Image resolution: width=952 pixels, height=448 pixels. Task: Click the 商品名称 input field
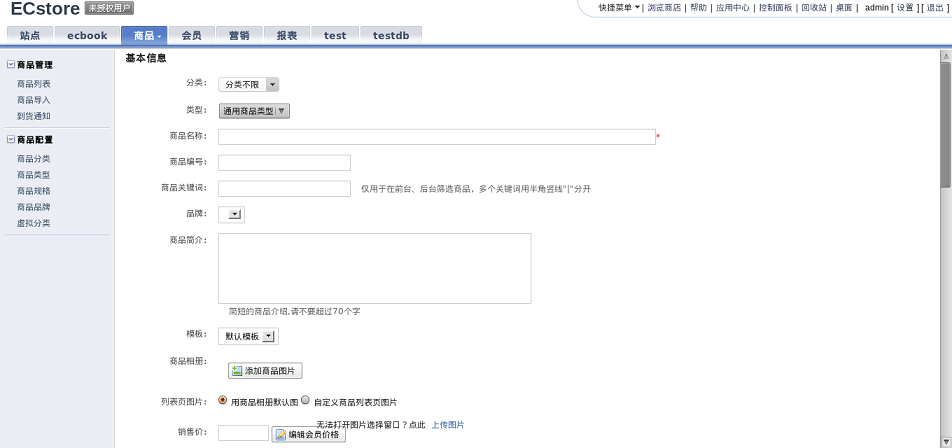[436, 137]
